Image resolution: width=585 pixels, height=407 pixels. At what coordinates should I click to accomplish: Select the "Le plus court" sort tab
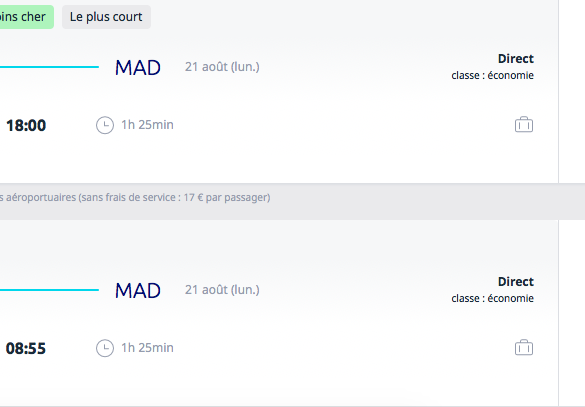(x=106, y=17)
